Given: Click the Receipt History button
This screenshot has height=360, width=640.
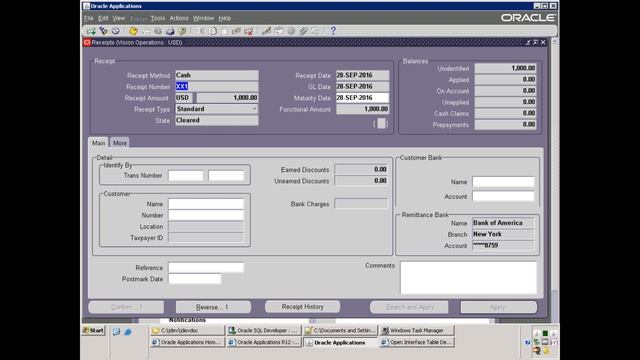Looking at the screenshot, I should [302, 307].
